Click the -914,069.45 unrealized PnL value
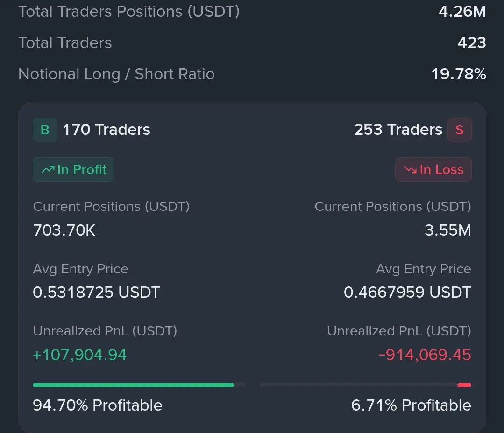The height and width of the screenshot is (433, 504). click(x=425, y=355)
